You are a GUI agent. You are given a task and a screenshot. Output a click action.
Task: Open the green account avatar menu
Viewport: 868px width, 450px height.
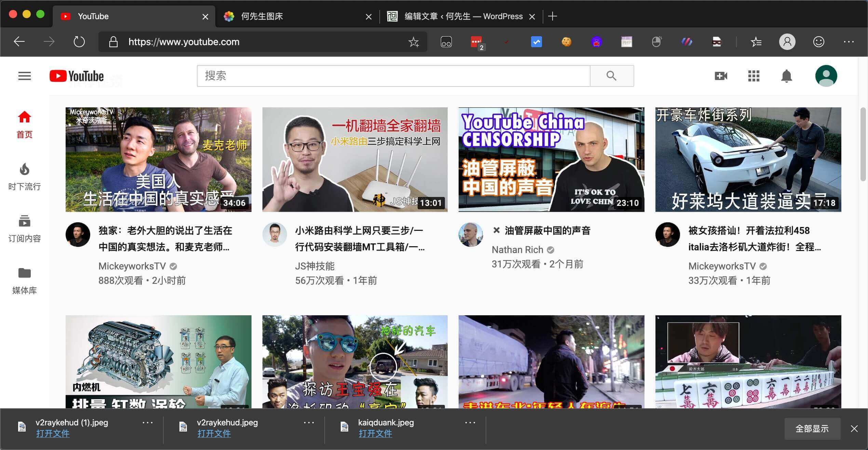click(826, 76)
